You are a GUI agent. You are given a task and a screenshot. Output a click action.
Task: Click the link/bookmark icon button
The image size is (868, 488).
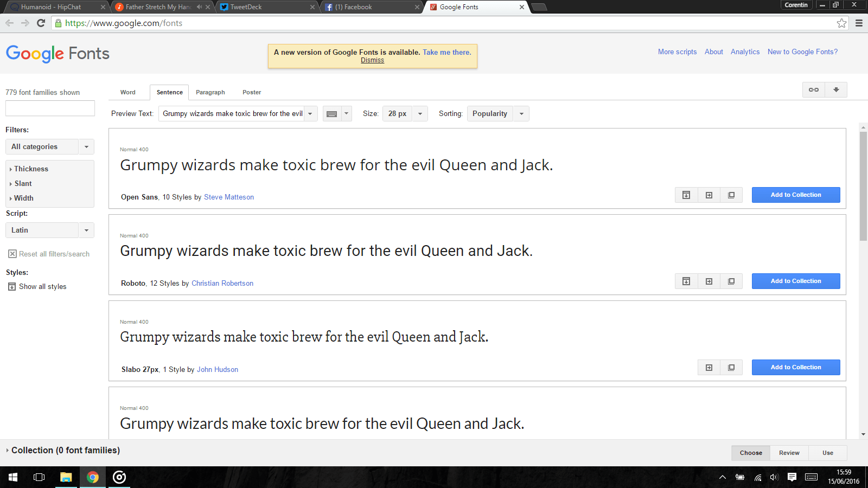[814, 90]
